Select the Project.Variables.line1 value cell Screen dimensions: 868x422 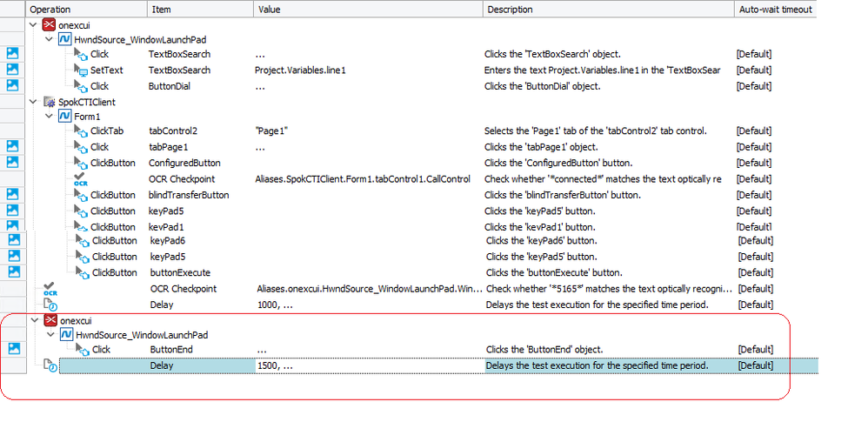(x=300, y=70)
